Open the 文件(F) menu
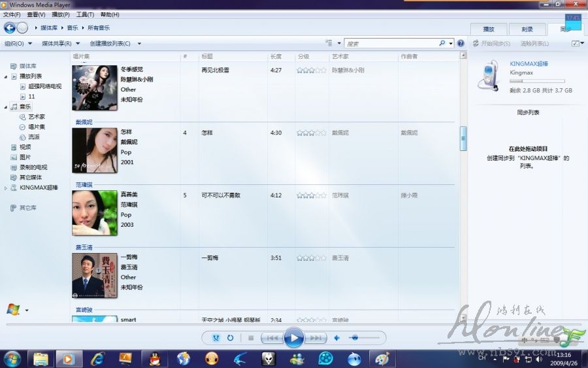The image size is (588, 368). click(x=12, y=14)
